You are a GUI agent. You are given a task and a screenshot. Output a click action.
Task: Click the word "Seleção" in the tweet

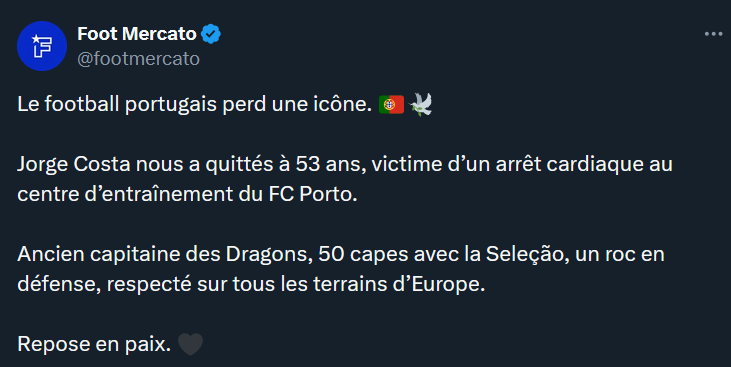click(x=527, y=255)
